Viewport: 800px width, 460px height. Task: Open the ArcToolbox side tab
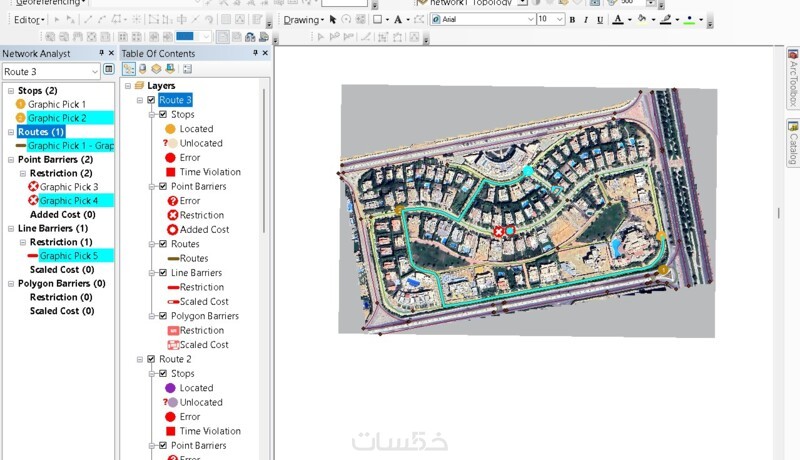click(792, 78)
